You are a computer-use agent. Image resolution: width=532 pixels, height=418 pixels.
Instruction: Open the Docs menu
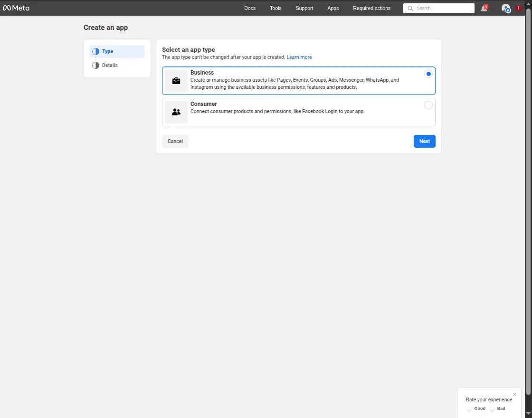point(250,8)
